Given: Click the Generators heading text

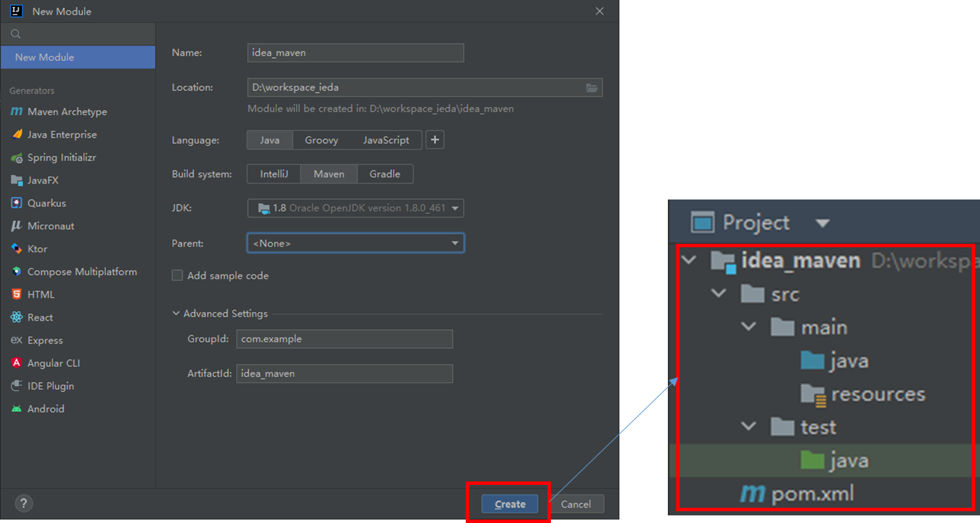Looking at the screenshot, I should (32, 91).
